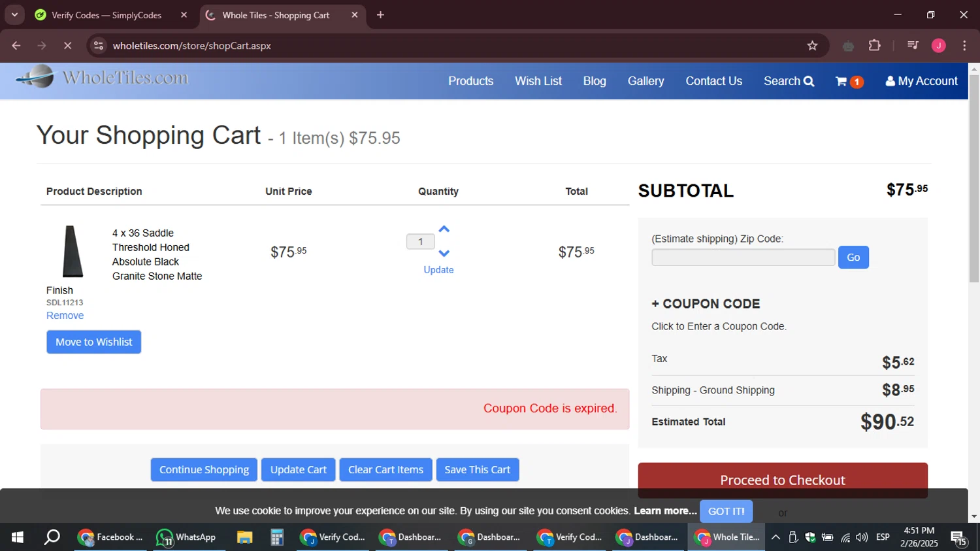
Task: Go back to the previous page
Action: tap(16, 46)
